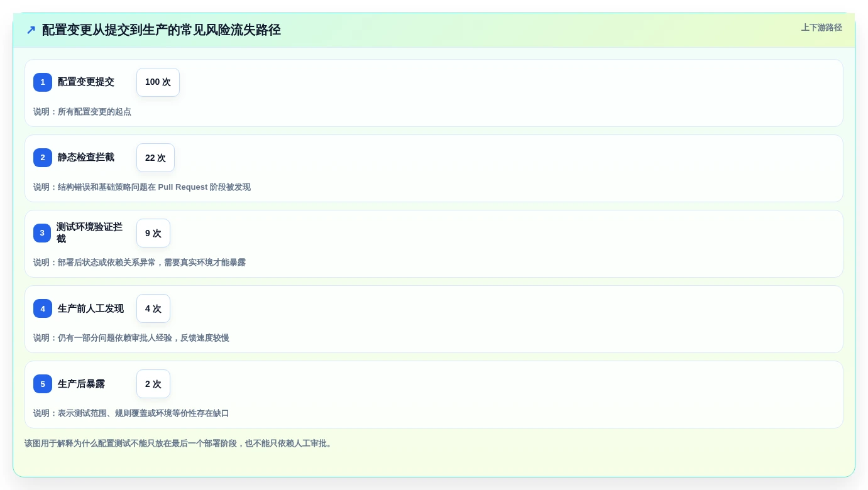Image resolution: width=868 pixels, height=490 pixels.
Task: Click the note about 环境等价性存在缺口
Action: tap(131, 413)
